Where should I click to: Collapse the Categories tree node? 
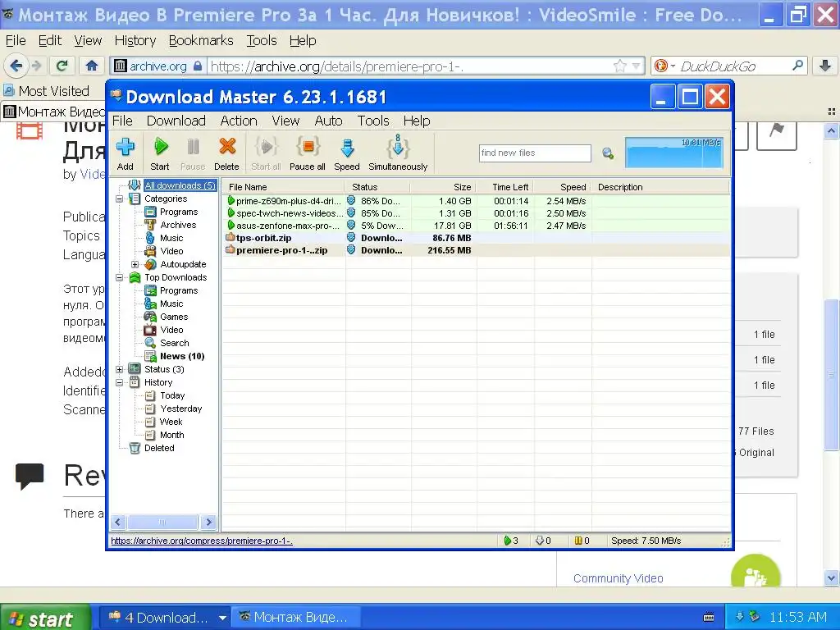tap(120, 199)
